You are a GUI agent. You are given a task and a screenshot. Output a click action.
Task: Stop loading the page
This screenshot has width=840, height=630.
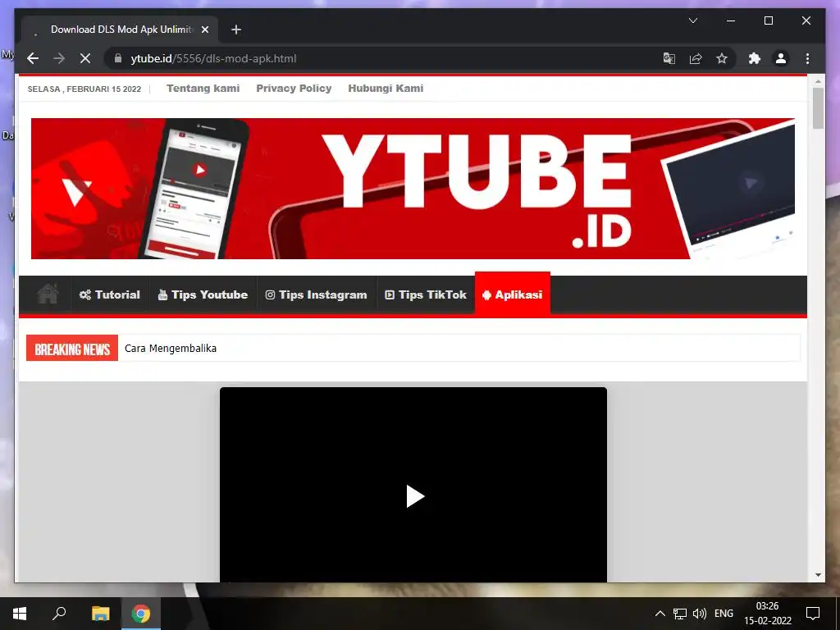[85, 58]
